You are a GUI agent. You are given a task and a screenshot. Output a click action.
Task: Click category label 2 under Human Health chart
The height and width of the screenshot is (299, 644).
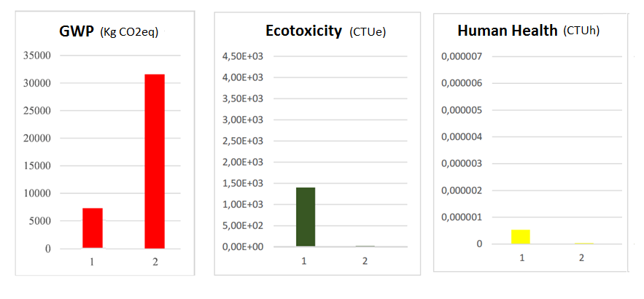581,257
